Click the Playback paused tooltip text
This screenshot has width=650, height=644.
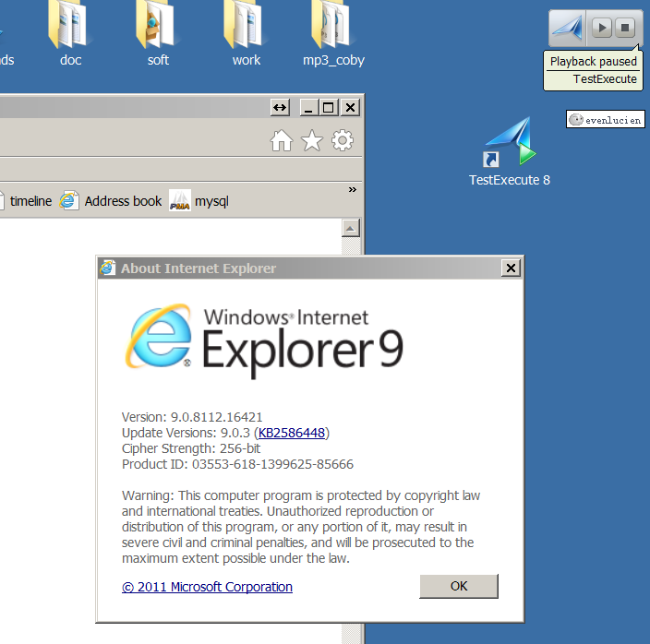pyautogui.click(x=593, y=61)
